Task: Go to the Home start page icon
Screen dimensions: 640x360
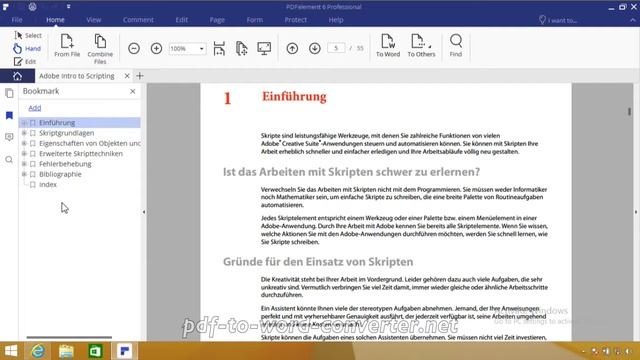Action: click(17, 76)
